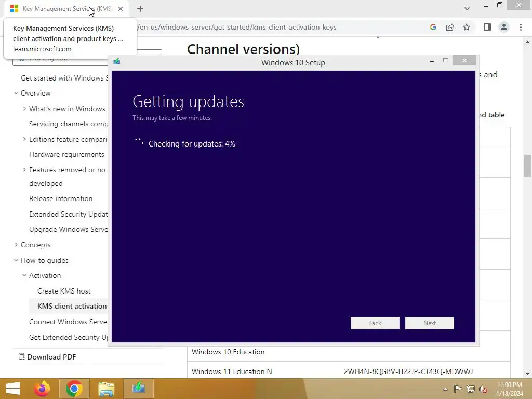Minimize the Chrome browser window

point(486,5)
